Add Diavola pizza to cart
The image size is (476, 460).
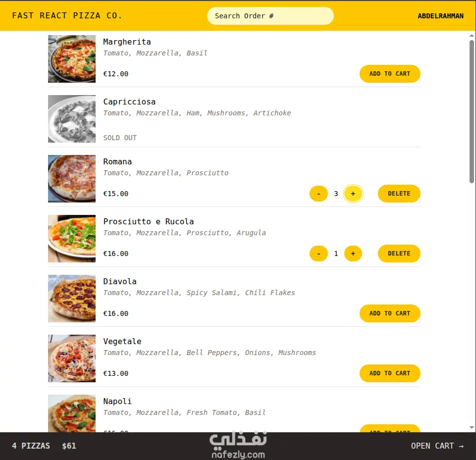tap(390, 313)
